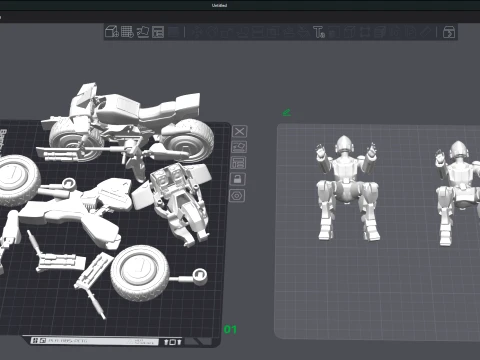The image size is (480, 360).
Task: Arrange objects on plate 01
Action: pyautogui.click(x=238, y=163)
